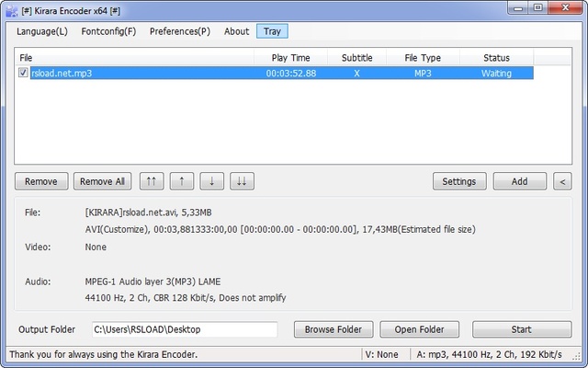Close the Kirara Encoder window
The image size is (588, 368).
[x=565, y=8]
